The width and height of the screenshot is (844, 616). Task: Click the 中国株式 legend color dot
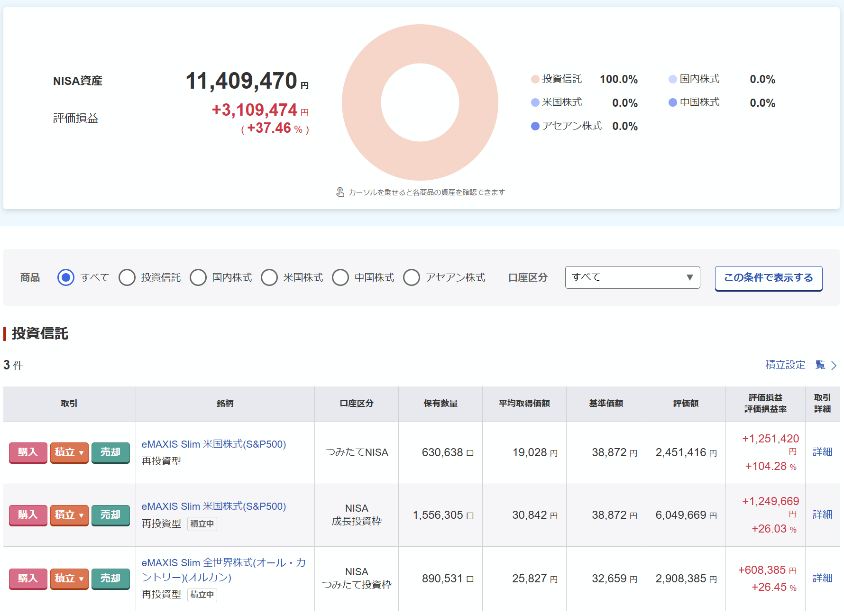(672, 102)
